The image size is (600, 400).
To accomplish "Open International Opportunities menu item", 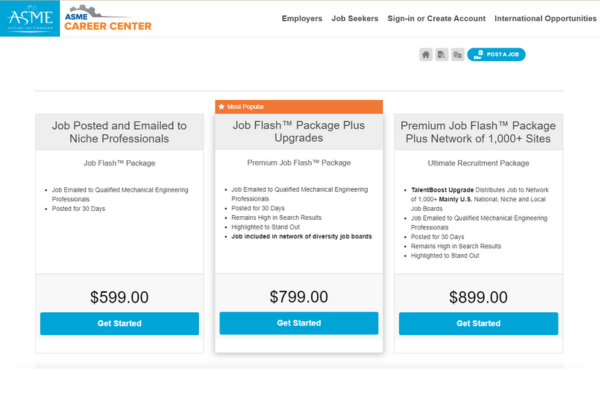I will pos(545,18).
